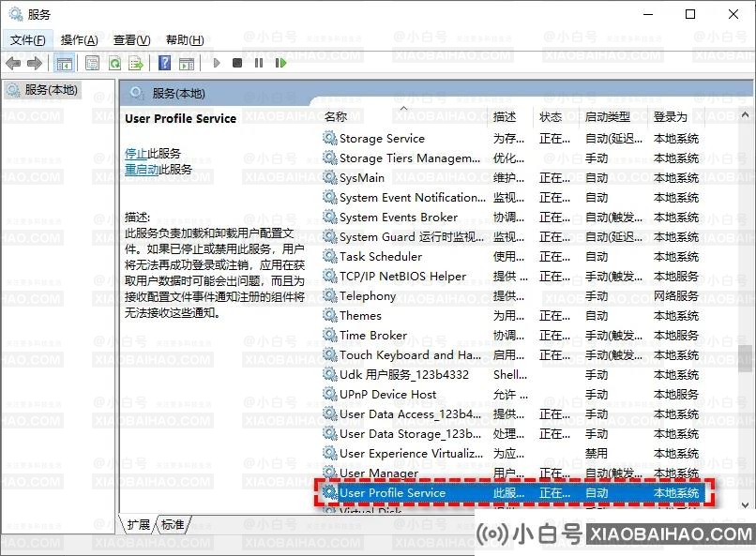Image resolution: width=756 pixels, height=556 pixels.
Task: Click the Export List toolbar icon
Action: pyautogui.click(x=136, y=63)
